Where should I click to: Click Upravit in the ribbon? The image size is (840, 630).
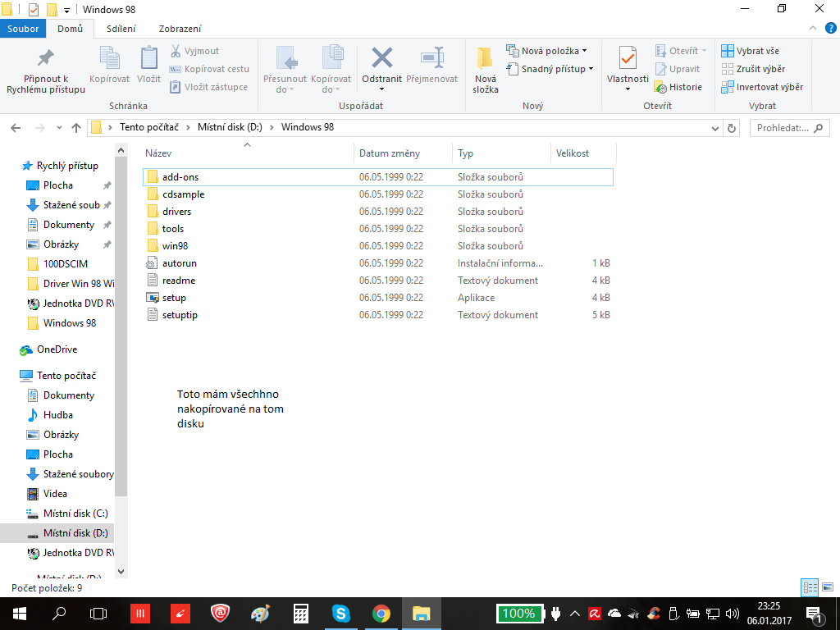point(678,69)
